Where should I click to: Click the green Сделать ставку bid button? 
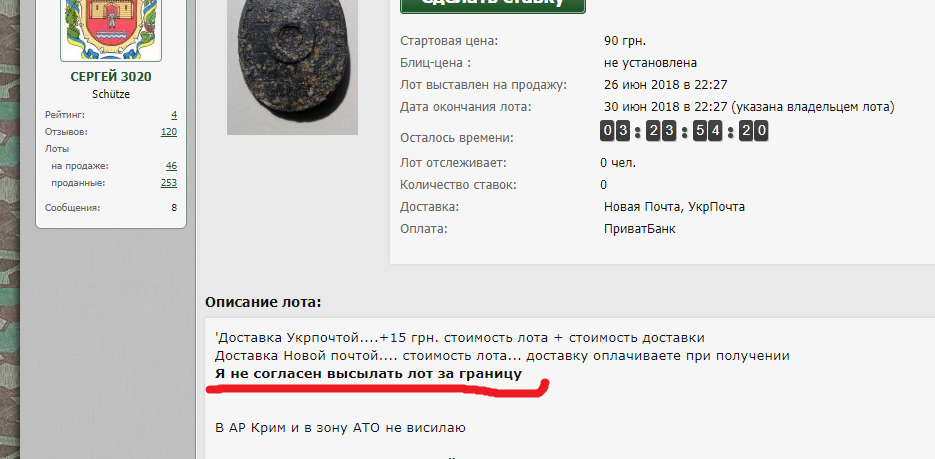tap(493, 6)
